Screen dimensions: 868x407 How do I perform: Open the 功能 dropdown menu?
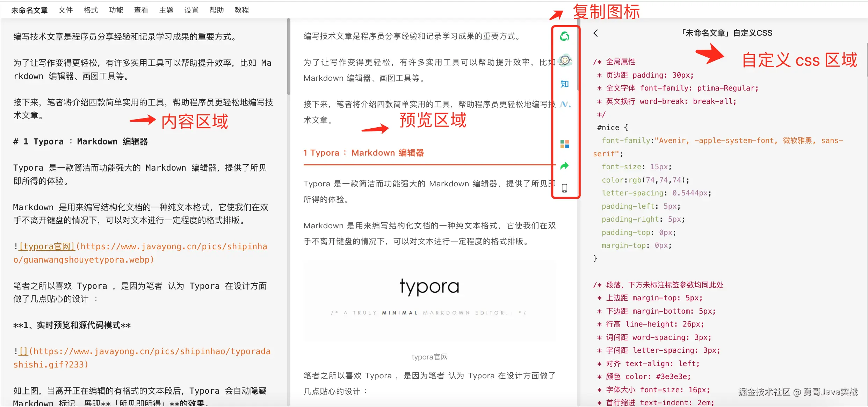(116, 10)
